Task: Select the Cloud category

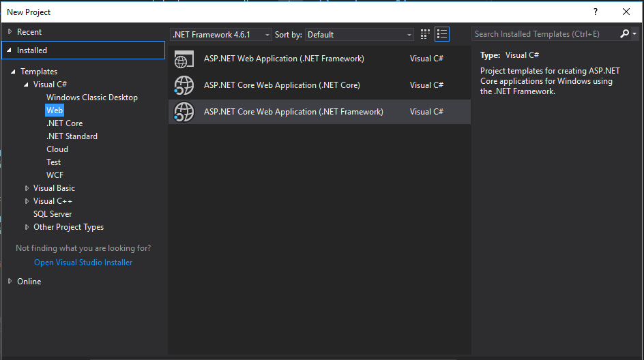Action: (57, 149)
